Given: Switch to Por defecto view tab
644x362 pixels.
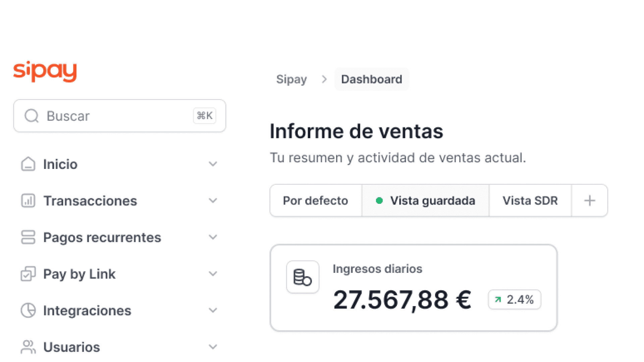Looking at the screenshot, I should [316, 201].
